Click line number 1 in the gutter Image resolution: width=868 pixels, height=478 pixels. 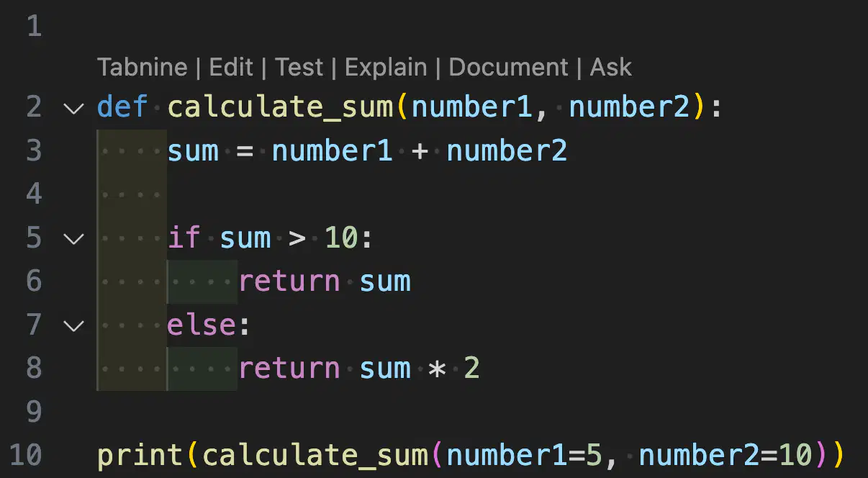pos(34,27)
